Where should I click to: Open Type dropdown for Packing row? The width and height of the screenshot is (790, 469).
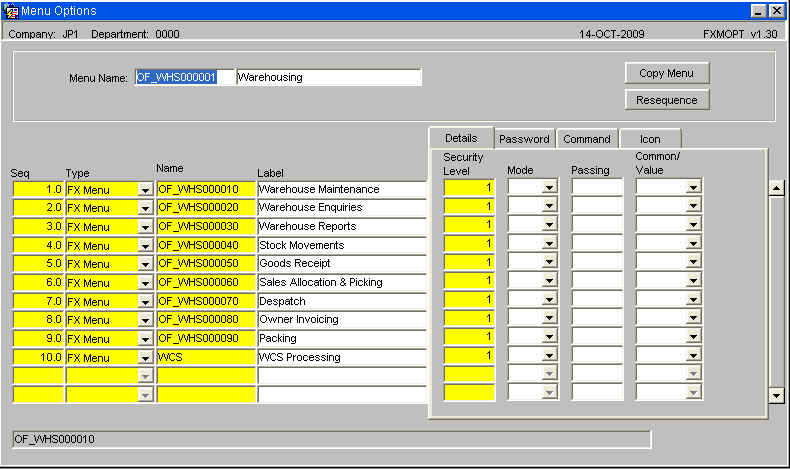[145, 339]
